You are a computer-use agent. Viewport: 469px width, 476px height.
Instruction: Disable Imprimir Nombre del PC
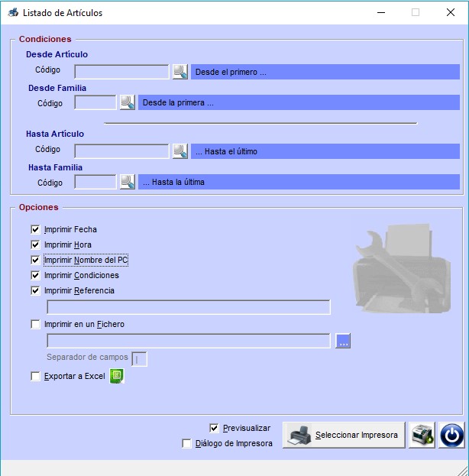tap(35, 261)
